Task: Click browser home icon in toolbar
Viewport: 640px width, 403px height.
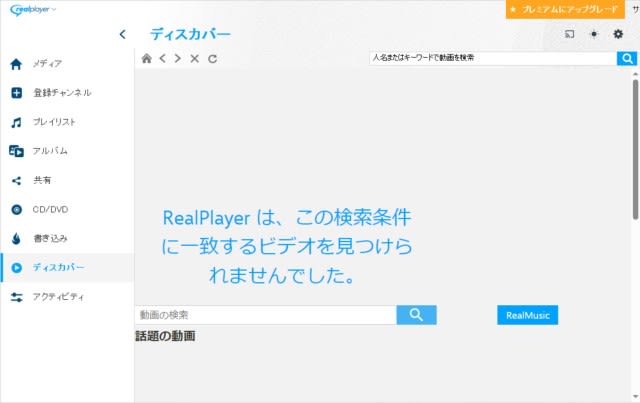Action: 147,58
